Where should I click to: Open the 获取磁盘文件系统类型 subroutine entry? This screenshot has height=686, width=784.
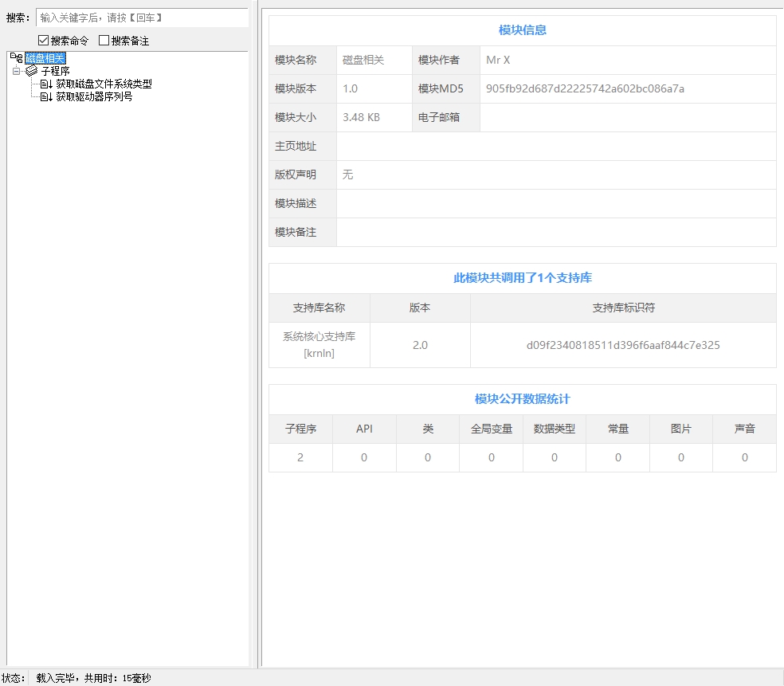[x=104, y=84]
